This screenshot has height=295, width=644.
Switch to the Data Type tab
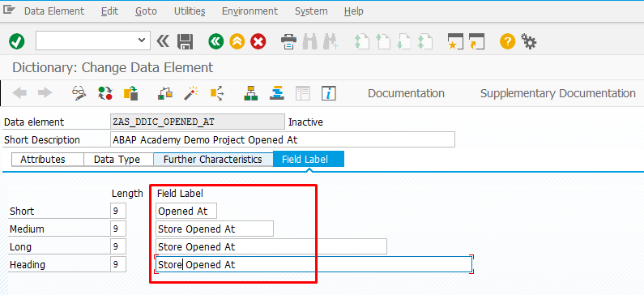(118, 160)
